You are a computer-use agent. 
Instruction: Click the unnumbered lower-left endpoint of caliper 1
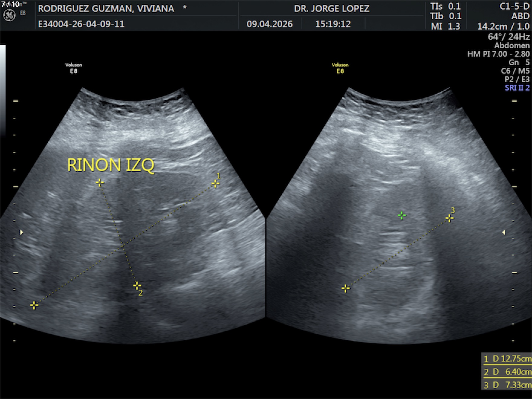click(34, 305)
